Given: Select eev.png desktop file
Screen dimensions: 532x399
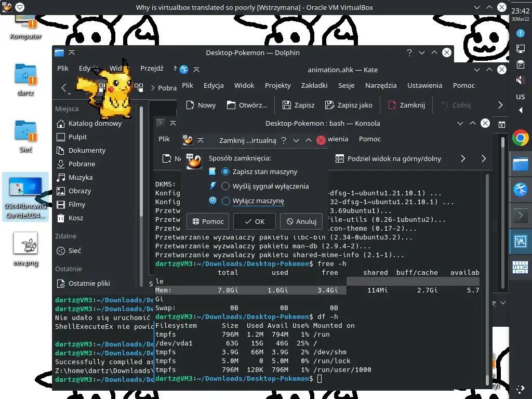Looking at the screenshot, I should pos(25,249).
